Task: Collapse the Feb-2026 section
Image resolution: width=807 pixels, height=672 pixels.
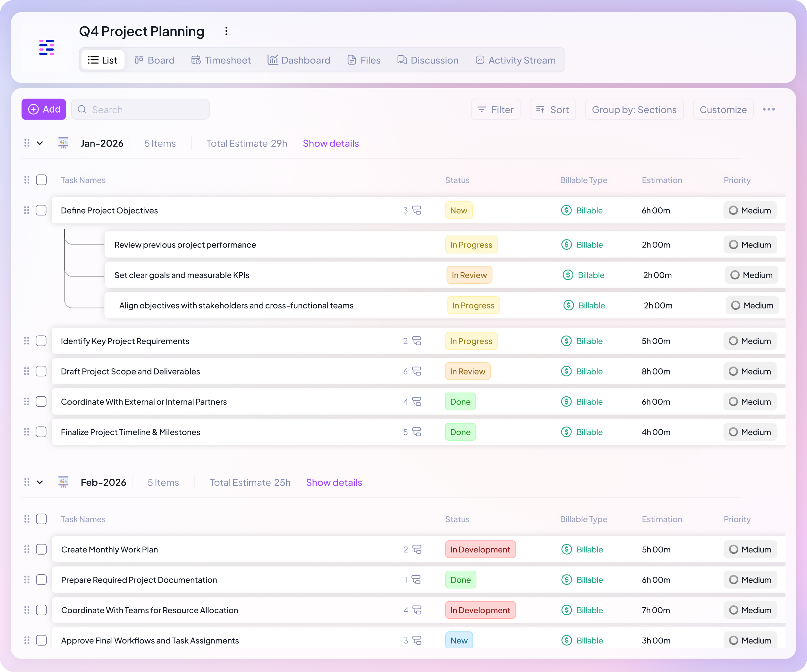Action: coord(40,482)
